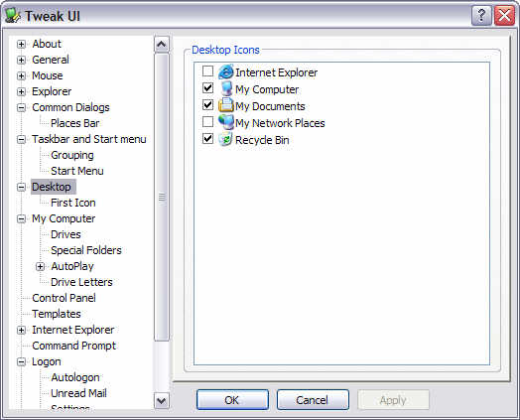This screenshot has height=420, width=520.
Task: Check the My Network Places checkbox
Action: 208,121
